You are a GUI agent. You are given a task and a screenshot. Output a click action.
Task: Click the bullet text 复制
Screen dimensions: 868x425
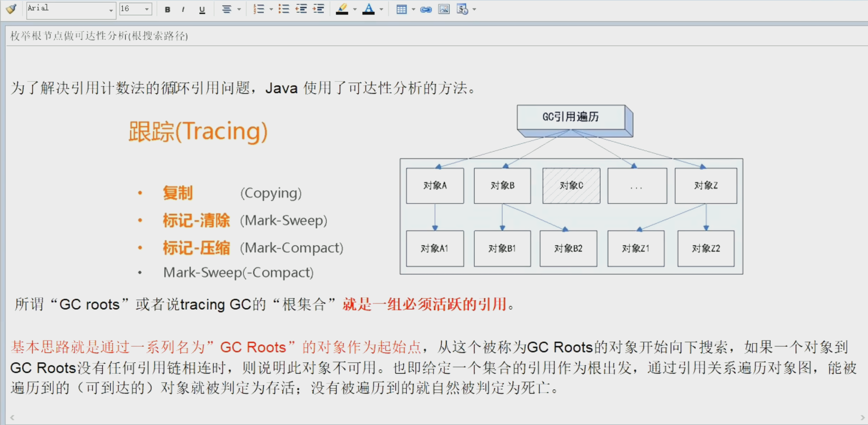point(178,193)
